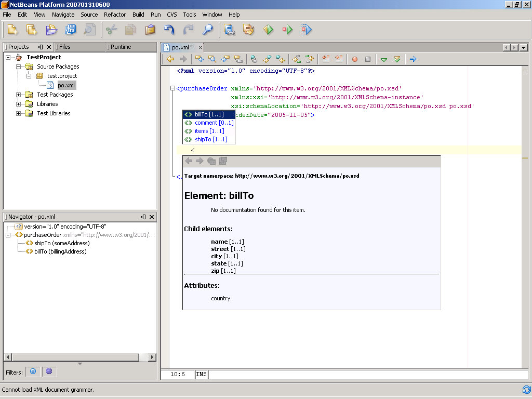Screen dimensions: 532x399
Task: Collapse the purchaseOrder node in Navigator
Action: click(x=8, y=235)
